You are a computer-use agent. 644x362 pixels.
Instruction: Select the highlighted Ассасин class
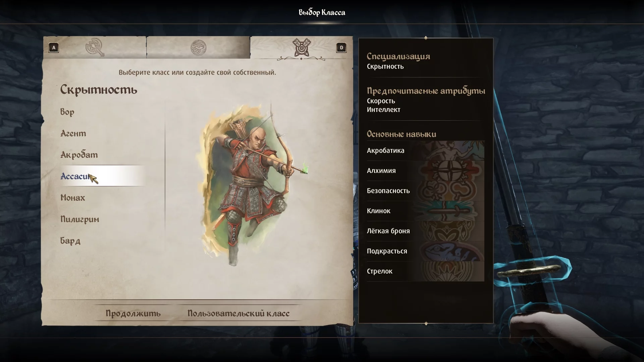point(103,176)
